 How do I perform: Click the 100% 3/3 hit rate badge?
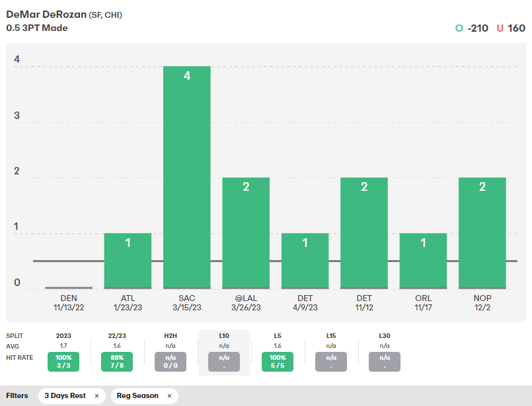click(63, 362)
